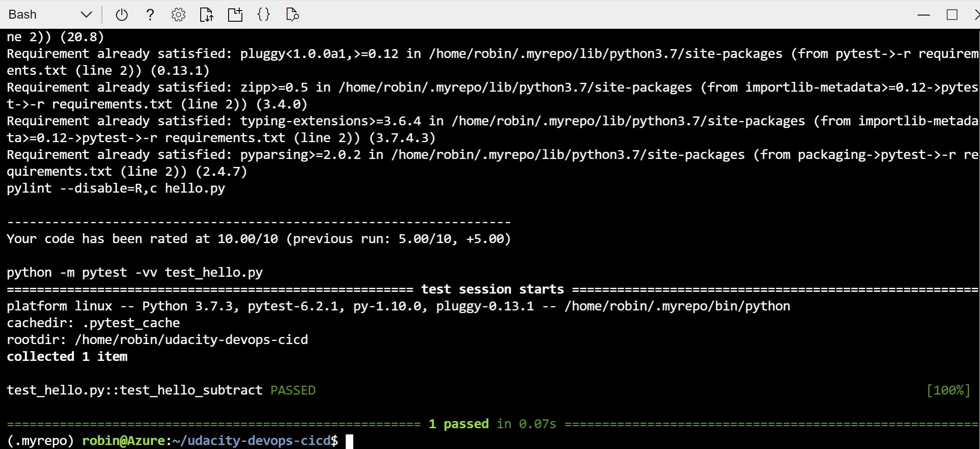Place cursor at the blinking terminal prompt
The image size is (980, 449).
(350, 440)
